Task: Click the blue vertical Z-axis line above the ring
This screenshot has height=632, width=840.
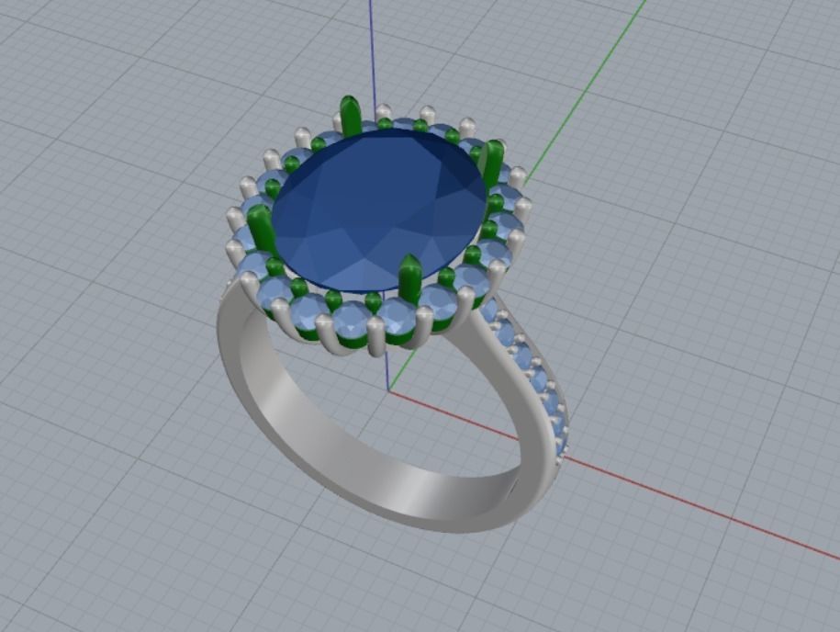Action: point(371,51)
